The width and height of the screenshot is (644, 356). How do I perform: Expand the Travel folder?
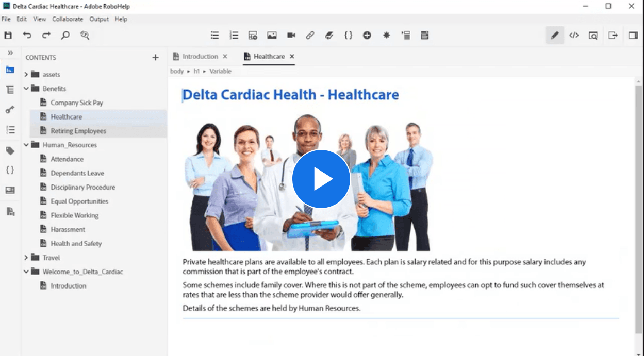click(x=26, y=258)
